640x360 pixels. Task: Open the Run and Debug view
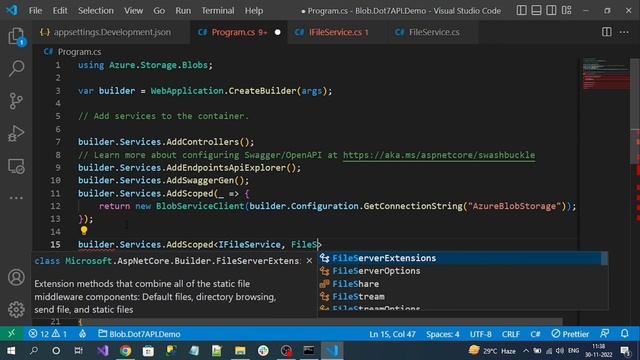pyautogui.click(x=16, y=133)
